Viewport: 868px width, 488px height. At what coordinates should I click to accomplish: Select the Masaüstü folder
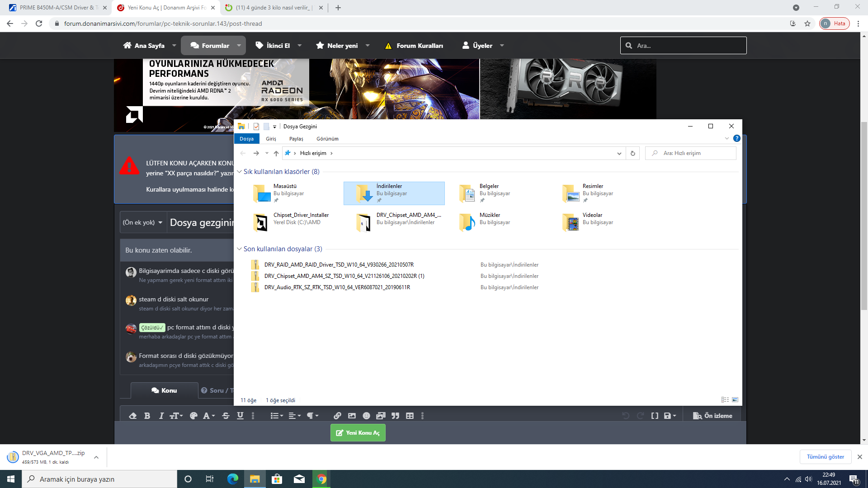[x=291, y=193]
